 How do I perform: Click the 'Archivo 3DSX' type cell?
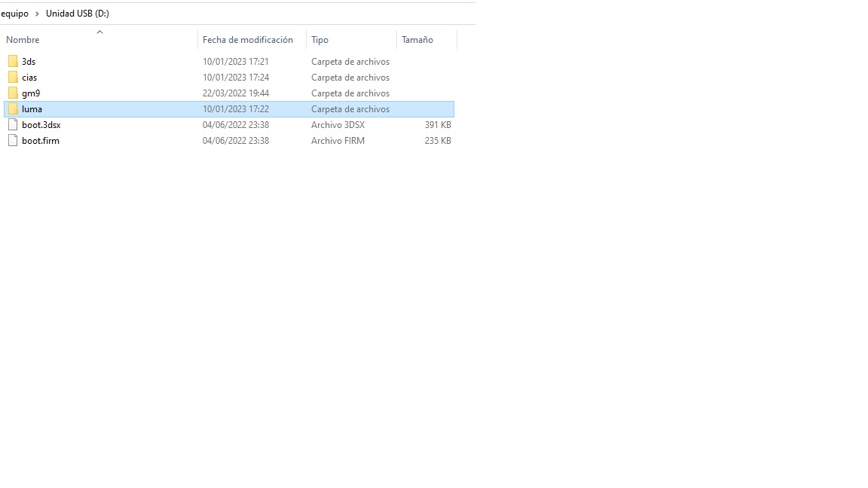pos(338,125)
